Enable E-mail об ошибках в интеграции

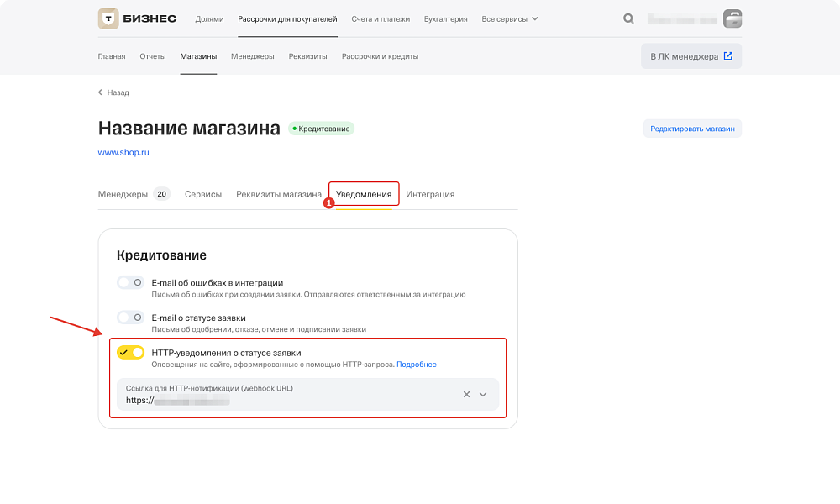[x=131, y=282]
